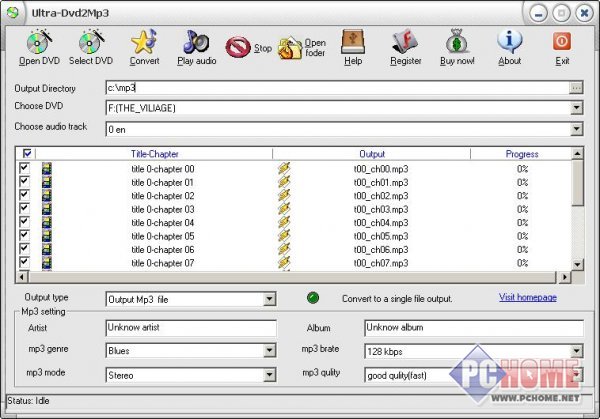Click the film icon for chapter 00
Viewport: 600px width, 419px height.
(47, 169)
